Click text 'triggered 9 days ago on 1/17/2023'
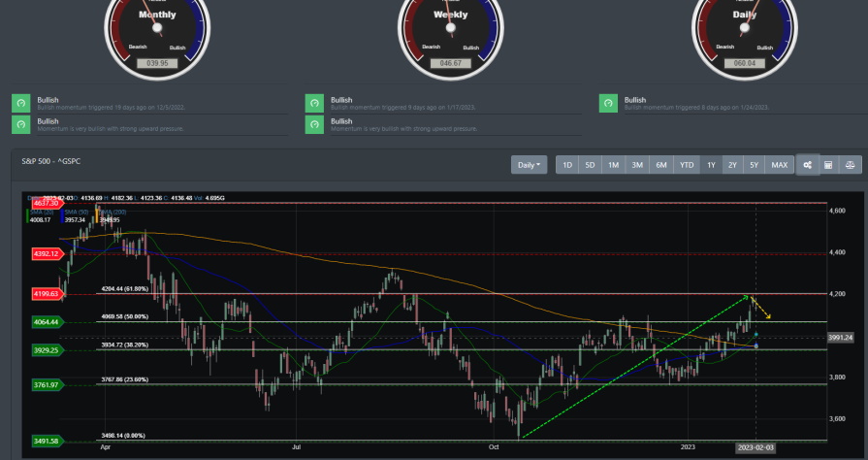This screenshot has height=460, width=868. click(x=429, y=108)
